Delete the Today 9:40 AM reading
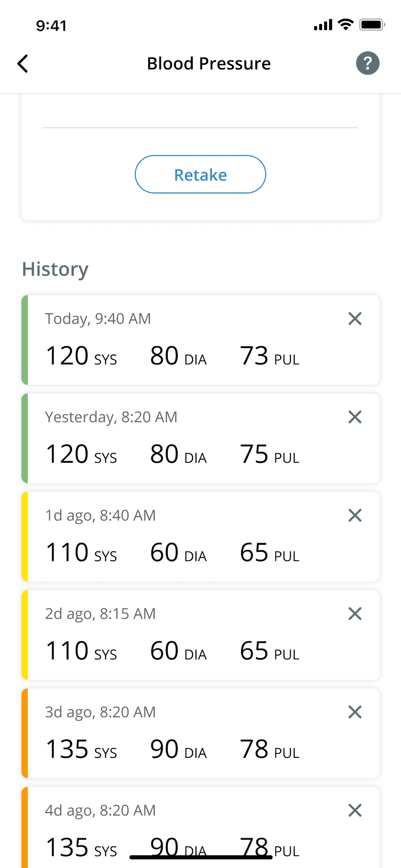Image resolution: width=401 pixels, height=868 pixels. tap(355, 318)
